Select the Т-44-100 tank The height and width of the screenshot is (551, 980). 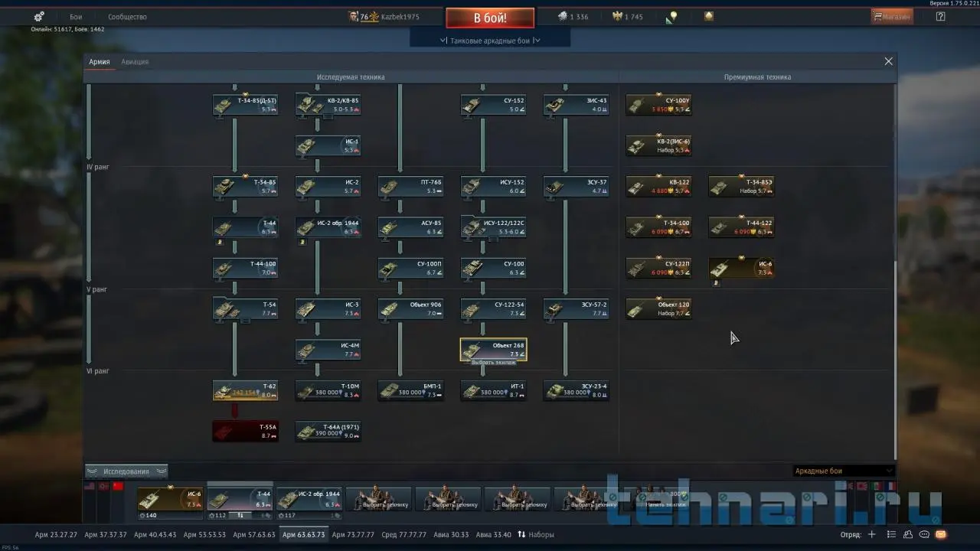pos(245,268)
